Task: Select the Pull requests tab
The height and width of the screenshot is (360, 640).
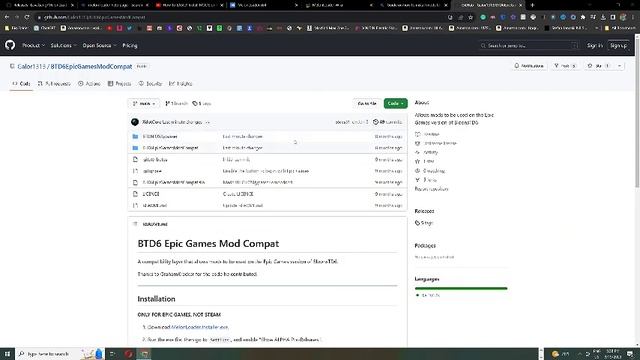Action: click(54, 83)
